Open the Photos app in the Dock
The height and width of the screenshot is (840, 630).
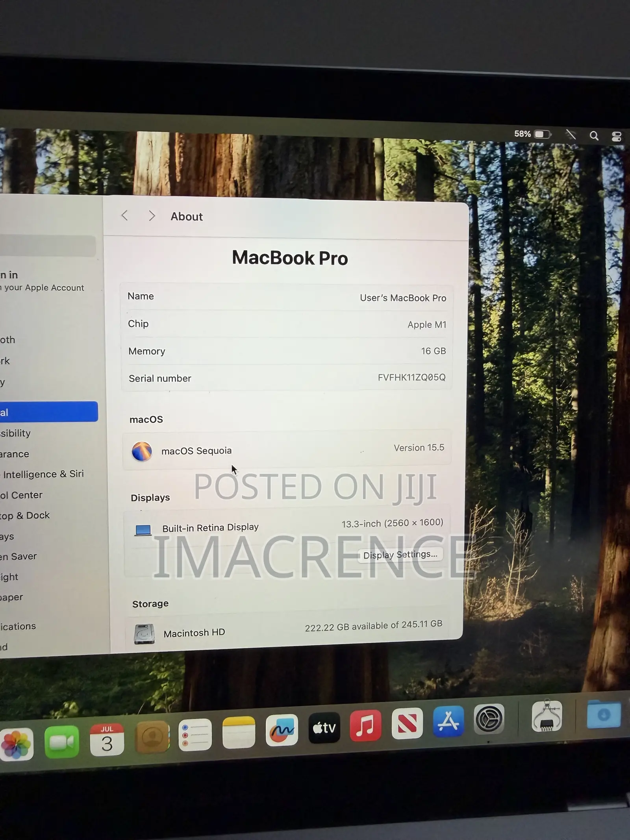tap(16, 744)
